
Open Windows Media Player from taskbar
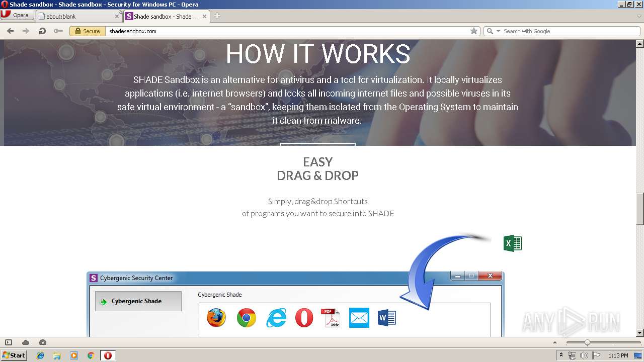point(74,355)
